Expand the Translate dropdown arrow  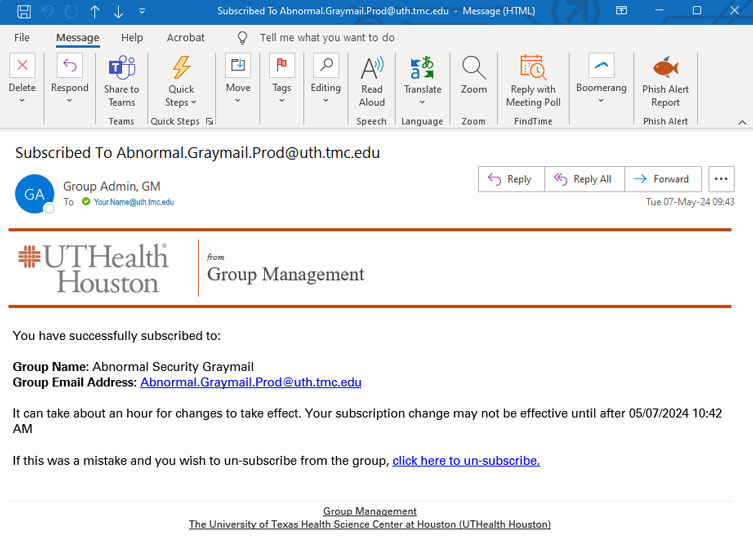[422, 102]
